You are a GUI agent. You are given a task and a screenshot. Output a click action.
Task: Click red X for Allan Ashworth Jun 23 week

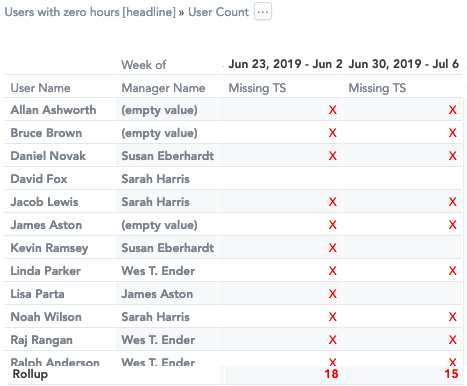click(x=332, y=110)
